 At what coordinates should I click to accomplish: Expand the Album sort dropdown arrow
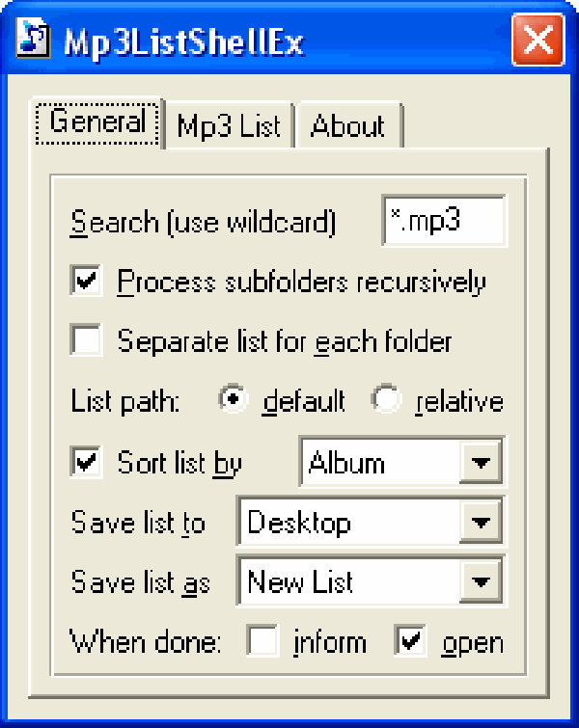pyautogui.click(x=480, y=463)
